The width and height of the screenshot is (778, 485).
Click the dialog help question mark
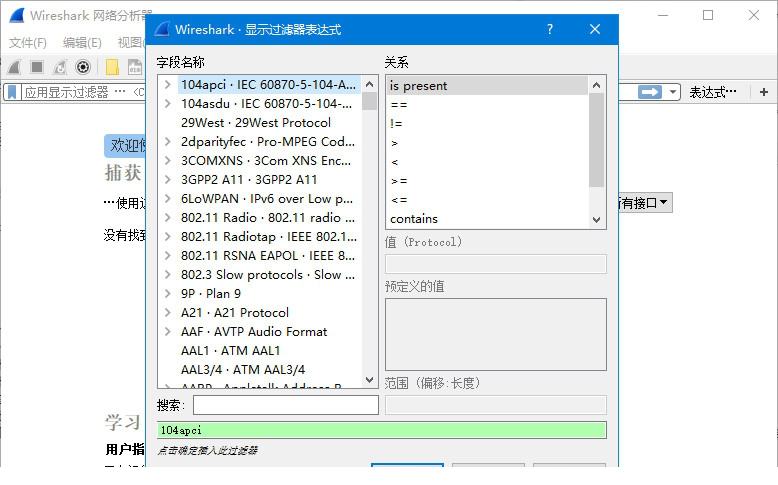(x=550, y=29)
